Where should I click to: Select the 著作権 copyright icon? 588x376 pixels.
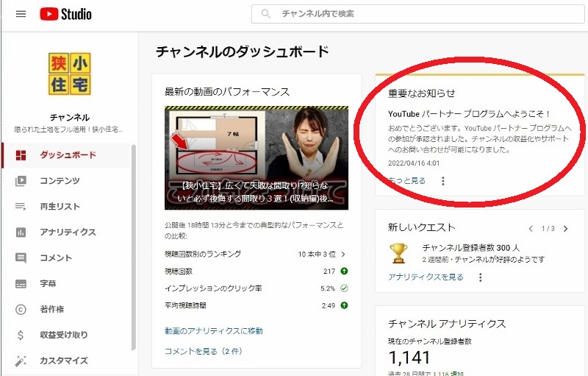pyautogui.click(x=21, y=309)
